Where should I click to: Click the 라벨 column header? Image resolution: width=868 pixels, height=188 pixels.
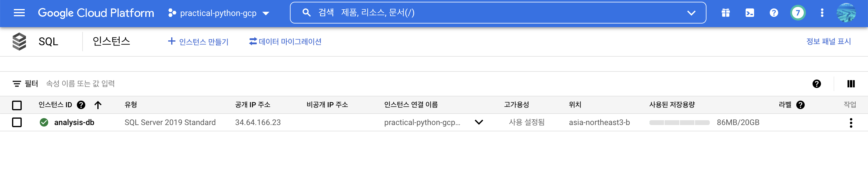pos(785,105)
